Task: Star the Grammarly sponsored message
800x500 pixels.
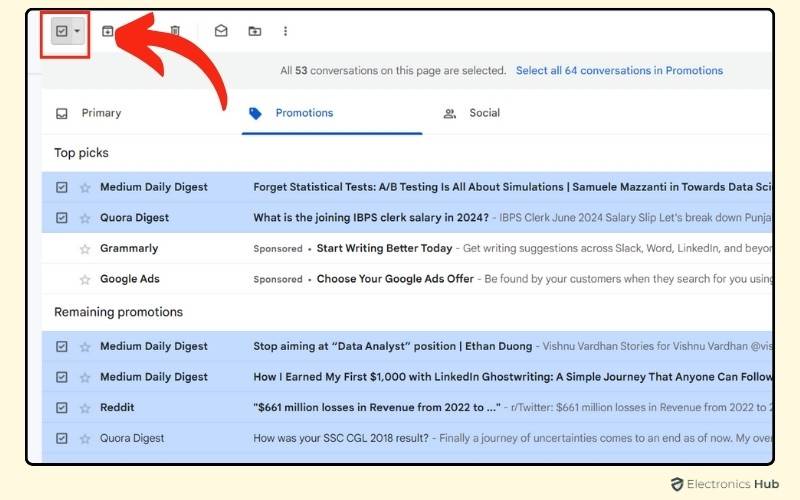Action: [x=85, y=248]
